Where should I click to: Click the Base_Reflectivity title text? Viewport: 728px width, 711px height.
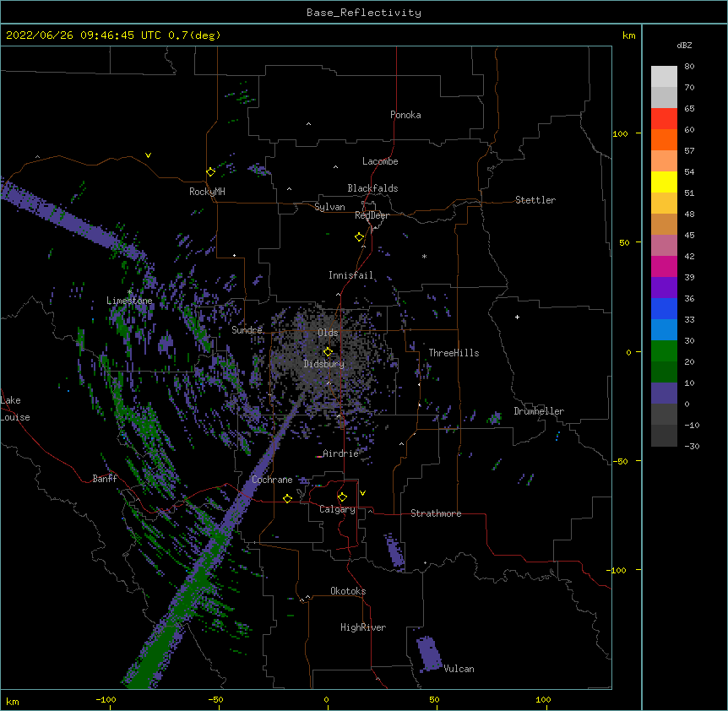click(x=363, y=13)
